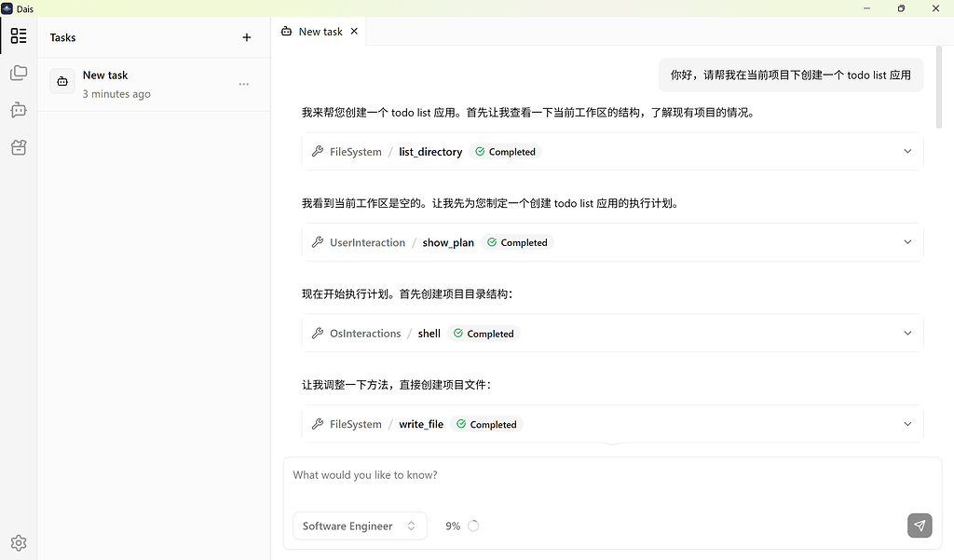Click the send message button
The image size is (954, 560).
pos(920,526)
